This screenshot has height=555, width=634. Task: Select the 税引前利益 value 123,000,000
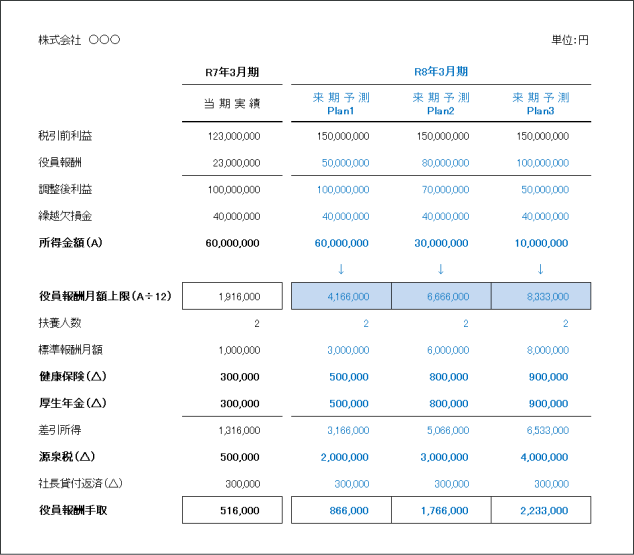pos(234,135)
